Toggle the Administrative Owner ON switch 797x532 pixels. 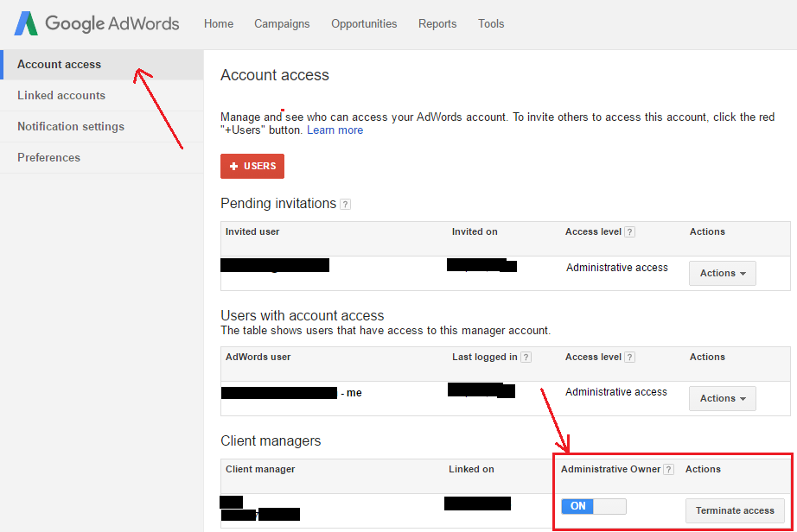(x=594, y=506)
